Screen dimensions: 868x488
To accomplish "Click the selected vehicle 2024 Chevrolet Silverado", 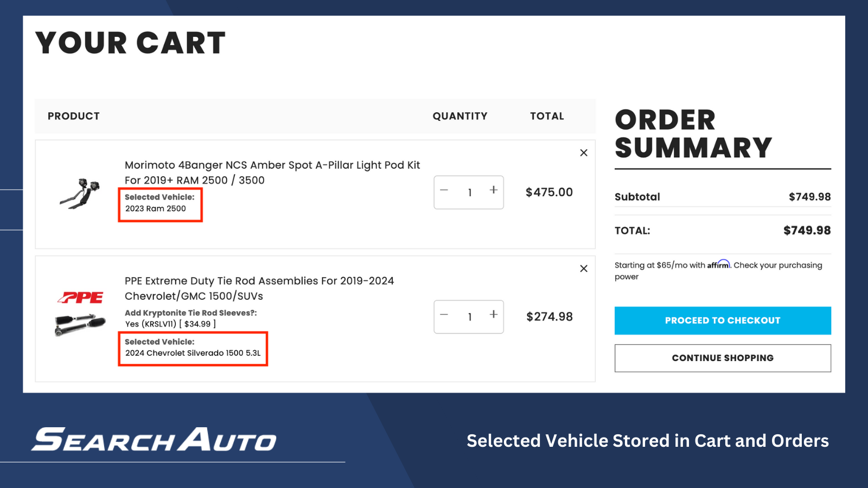I will [x=193, y=353].
